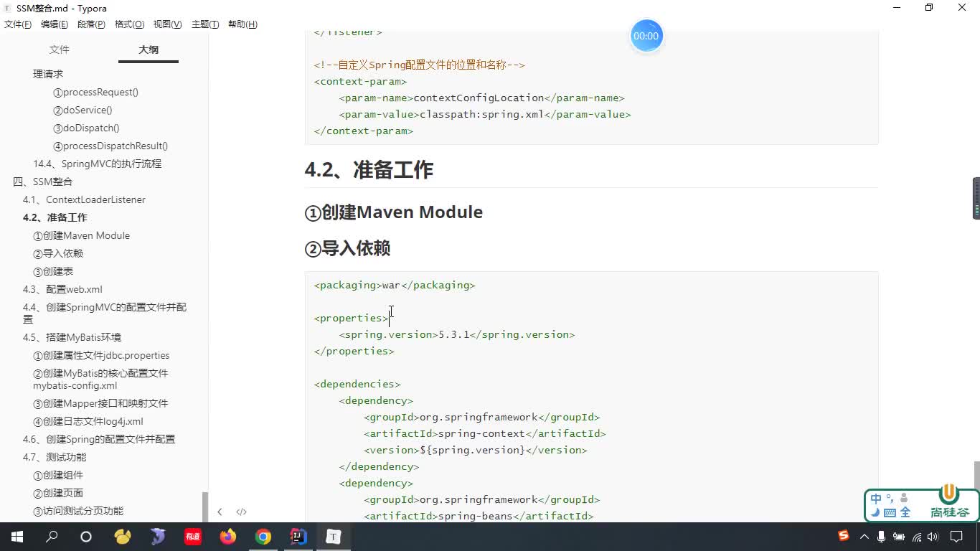Jump to ④创建日志文件log4j.xml
Image resolution: width=980 pixels, height=551 pixels.
pyautogui.click(x=88, y=421)
